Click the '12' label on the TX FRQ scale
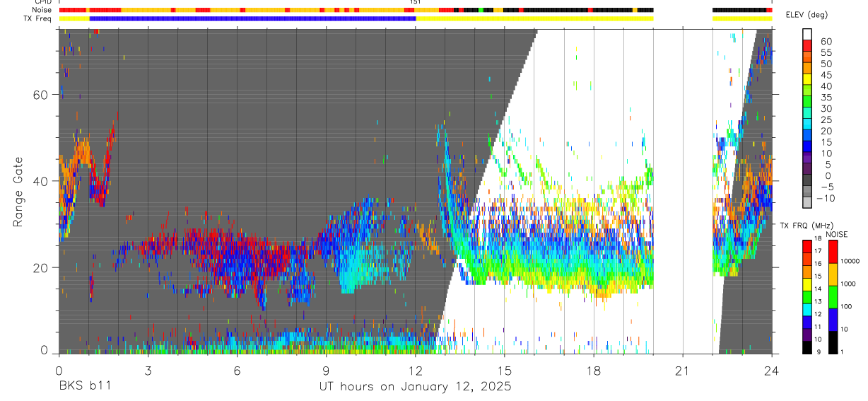Viewport: 868px width, 401px height. [818, 315]
